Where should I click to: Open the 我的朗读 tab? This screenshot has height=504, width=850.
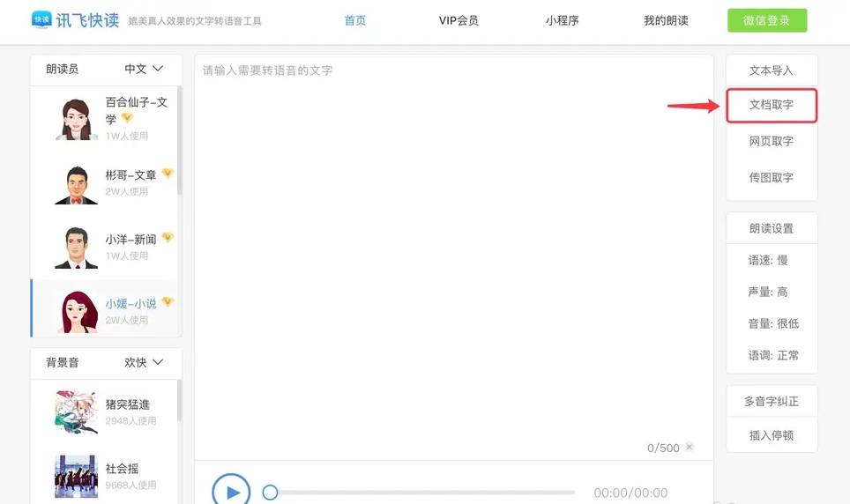(x=666, y=20)
